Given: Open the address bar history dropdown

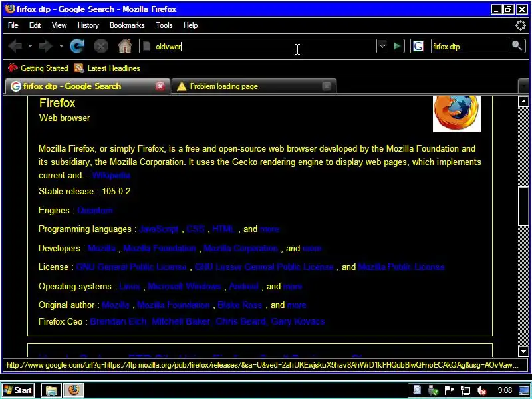Looking at the screenshot, I should click(x=382, y=46).
